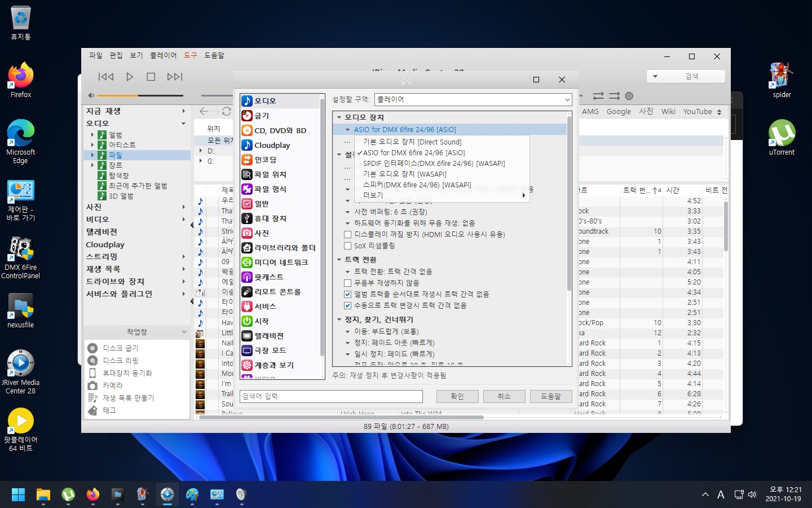
Task: Open the 서비스 settings category
Action: coord(280,306)
